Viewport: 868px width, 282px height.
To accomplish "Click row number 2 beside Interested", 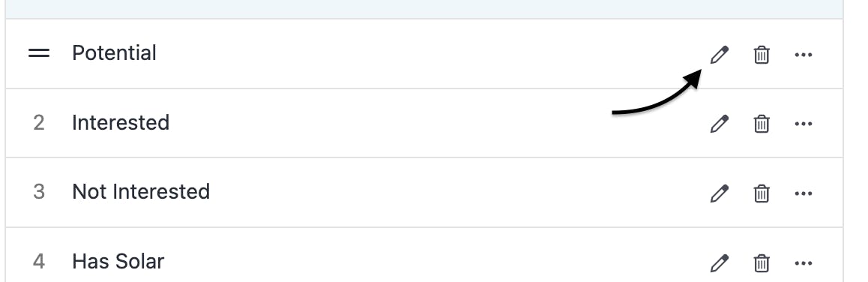I will click(x=39, y=122).
